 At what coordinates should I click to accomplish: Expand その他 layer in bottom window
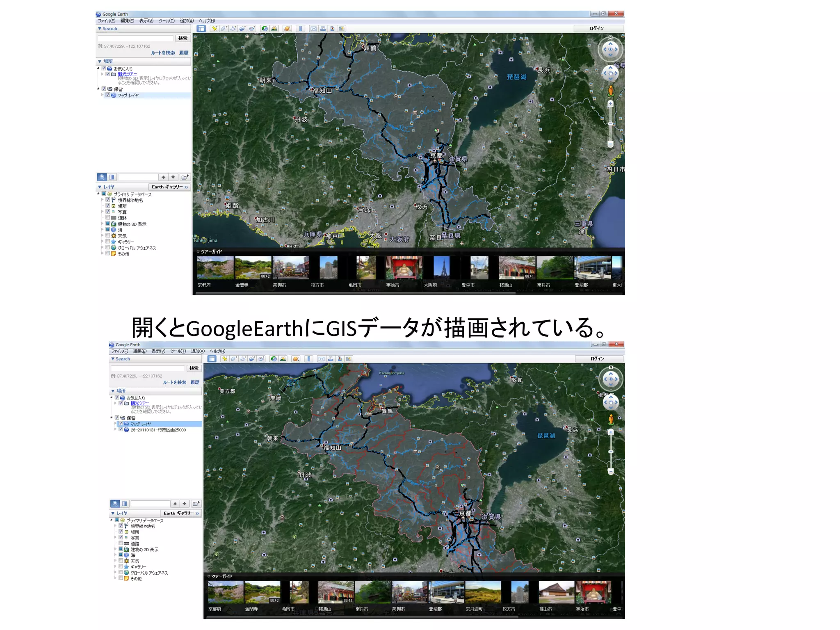(115, 578)
